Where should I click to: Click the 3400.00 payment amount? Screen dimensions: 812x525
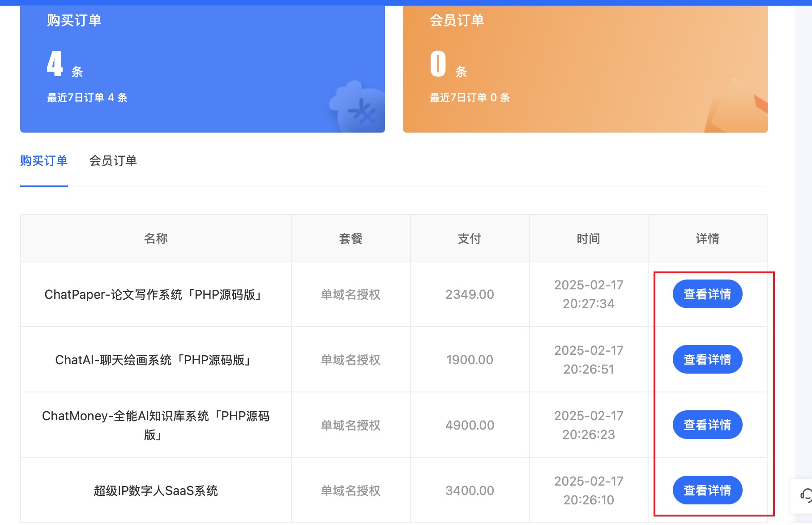pos(470,491)
